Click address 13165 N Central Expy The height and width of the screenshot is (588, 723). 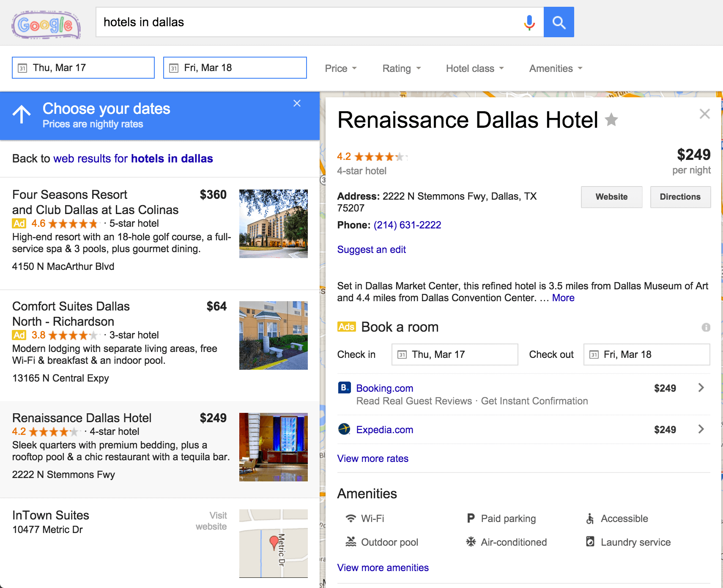[60, 378]
